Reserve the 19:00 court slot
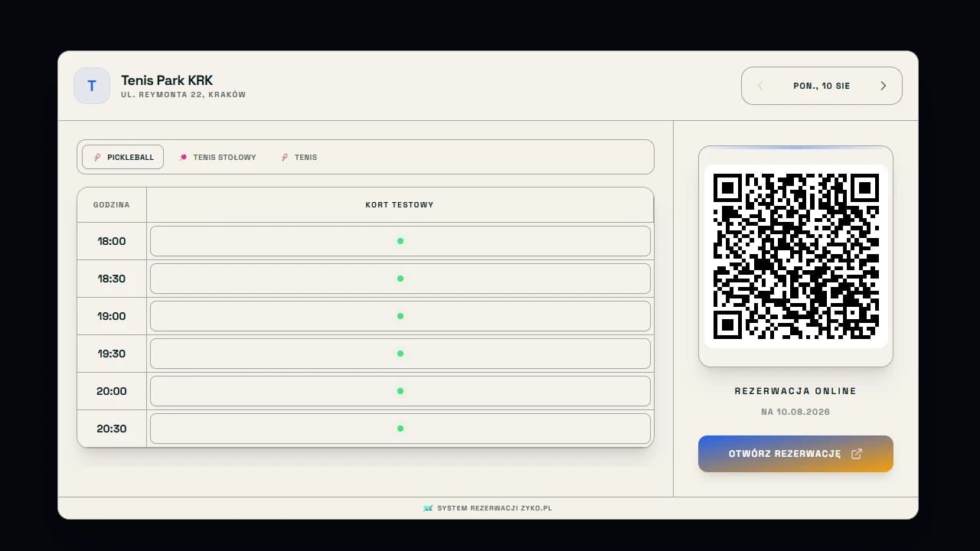 tap(400, 316)
